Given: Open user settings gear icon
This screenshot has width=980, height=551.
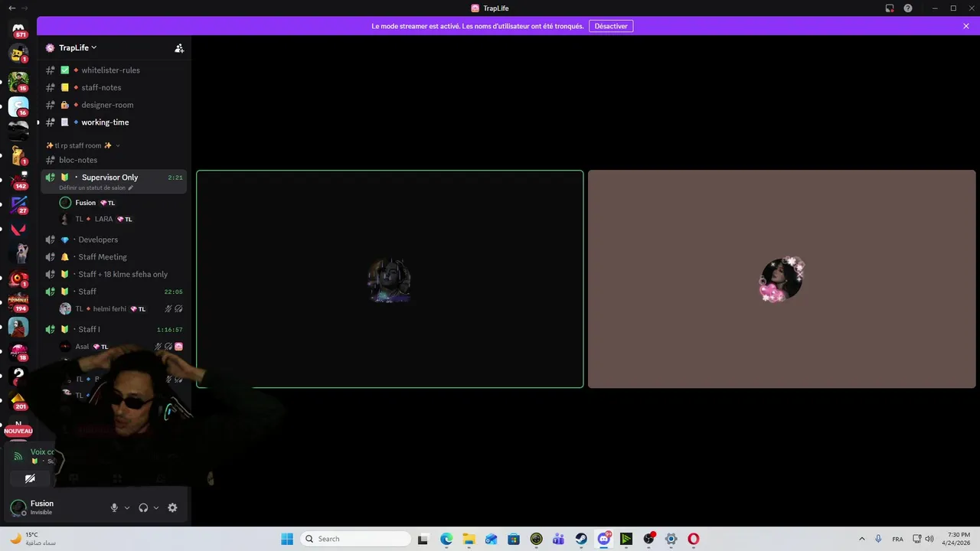Looking at the screenshot, I should (x=172, y=507).
